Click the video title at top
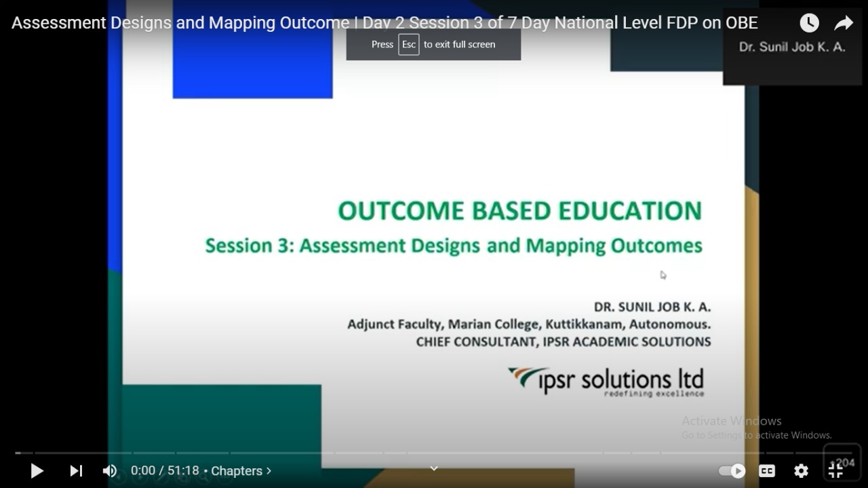This screenshot has height=488, width=868. click(384, 23)
